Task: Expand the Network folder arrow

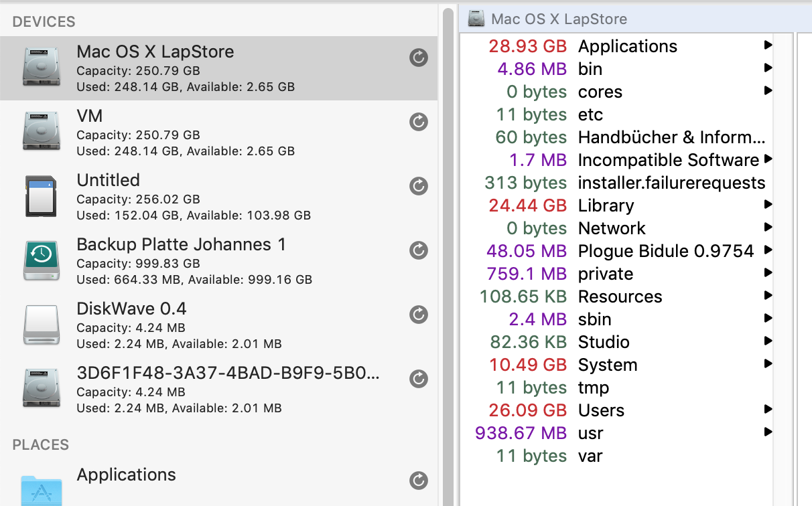Action: point(768,228)
